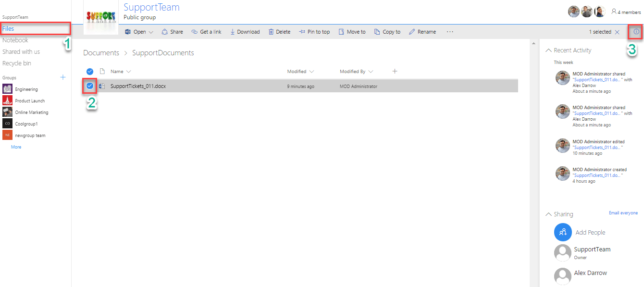Click the Email everyone link
The image size is (644, 287).
[623, 213]
